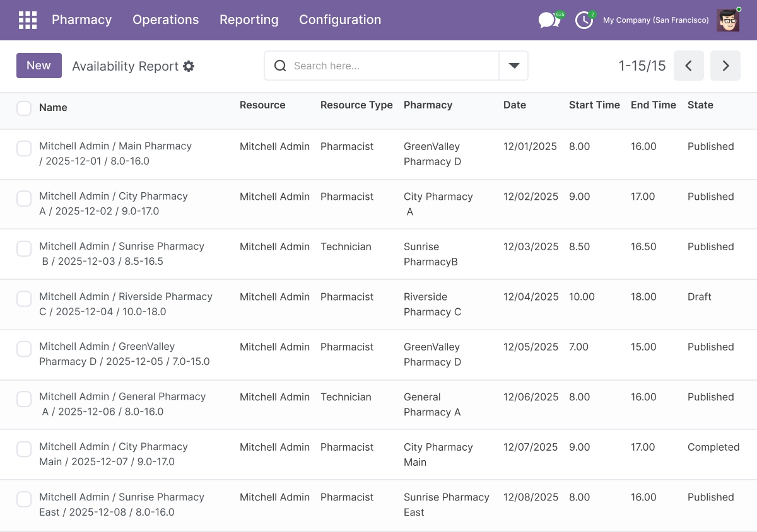Go to next page arrow

725,66
